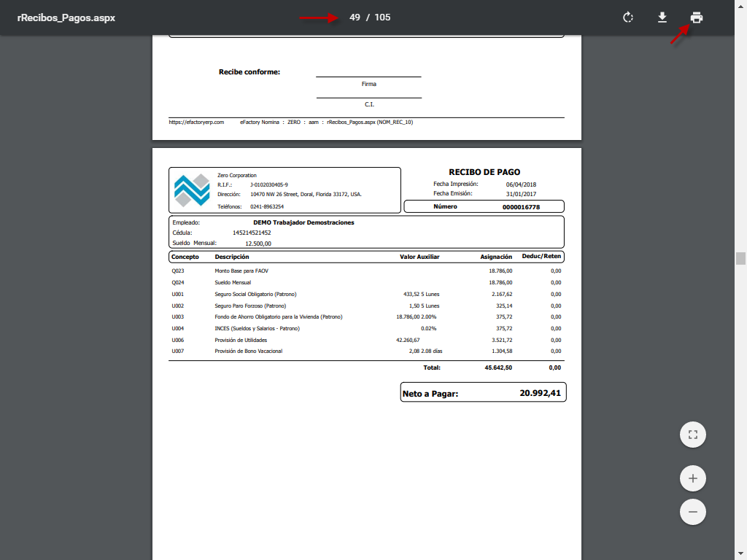Click the rotate clockwise icon
The height and width of the screenshot is (560, 747).
pos(627,17)
